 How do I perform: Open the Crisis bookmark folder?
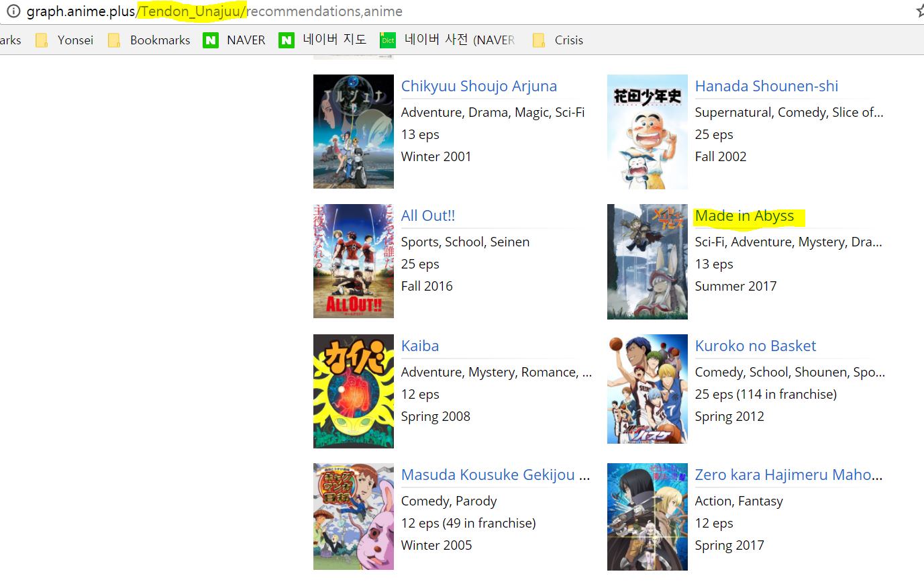point(558,40)
